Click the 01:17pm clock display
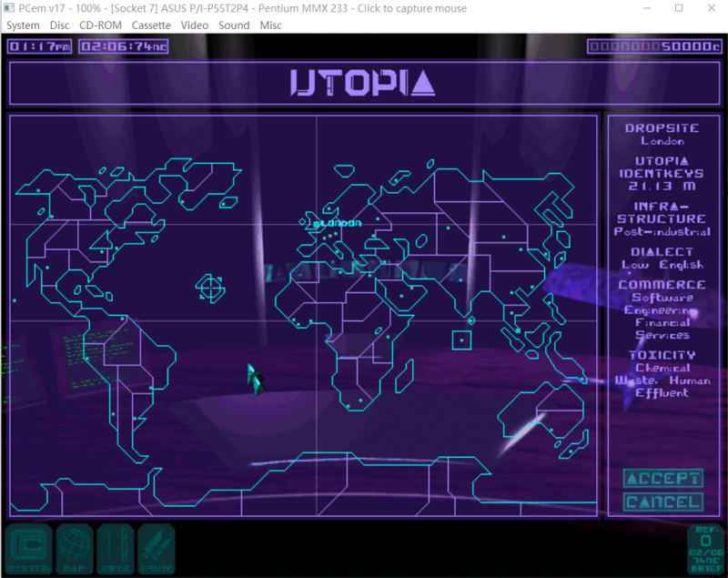The image size is (728, 578). (x=39, y=46)
